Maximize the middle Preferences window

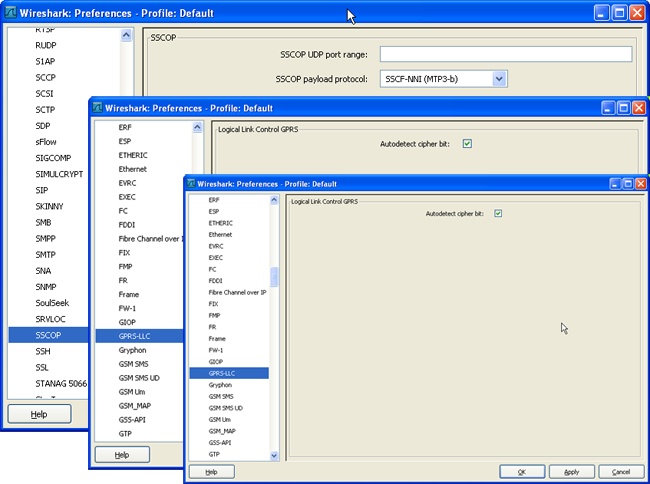[x=623, y=108]
